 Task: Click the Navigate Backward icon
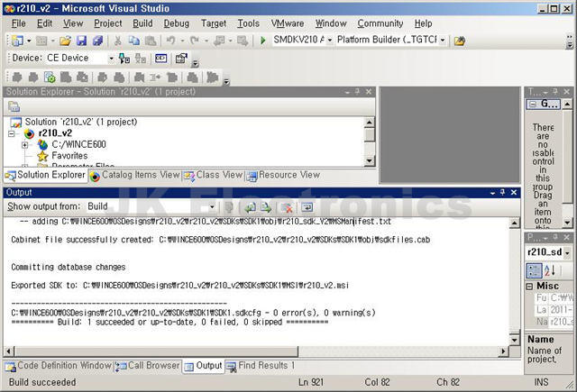(x=219, y=41)
